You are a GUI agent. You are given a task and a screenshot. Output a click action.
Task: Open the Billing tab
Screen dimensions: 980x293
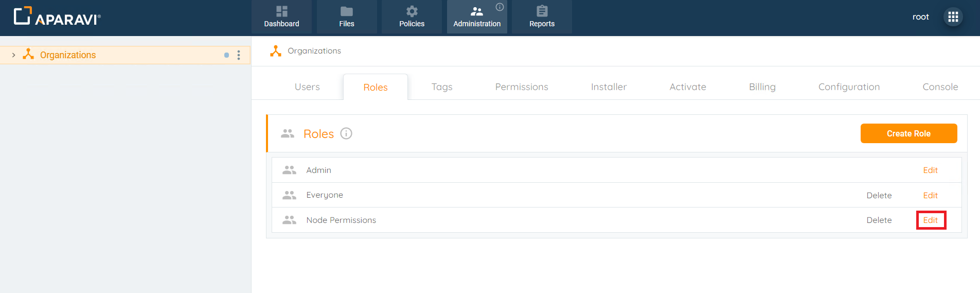tap(762, 87)
